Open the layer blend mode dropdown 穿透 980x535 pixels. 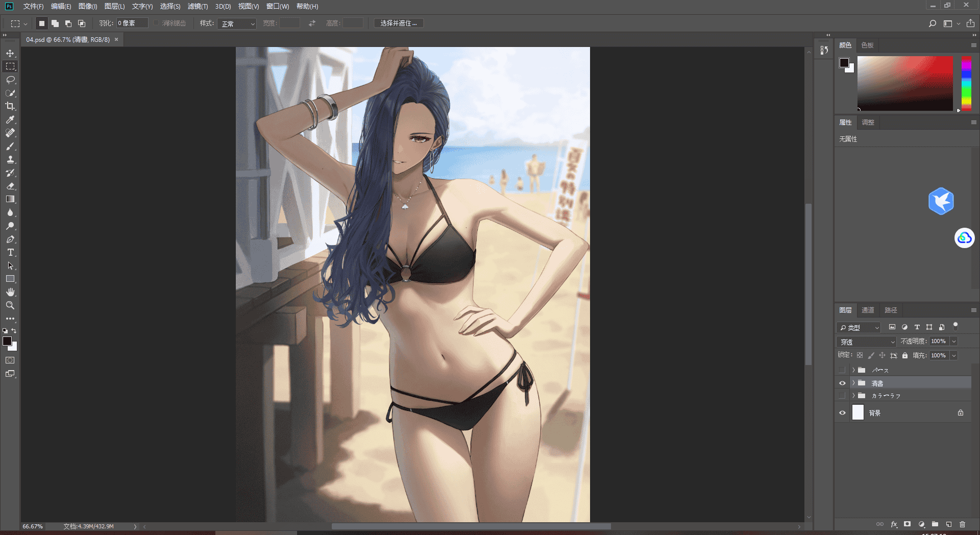(x=867, y=342)
